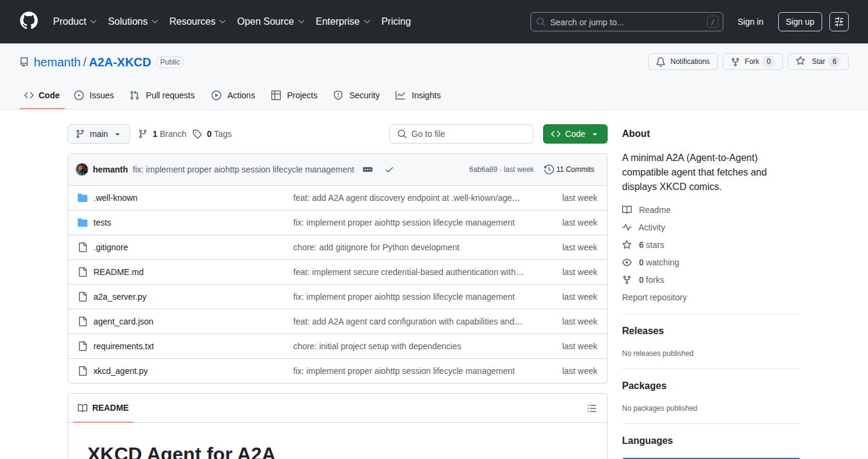The width and height of the screenshot is (868, 459).
Task: Open the Activity link in About
Action: point(644,227)
